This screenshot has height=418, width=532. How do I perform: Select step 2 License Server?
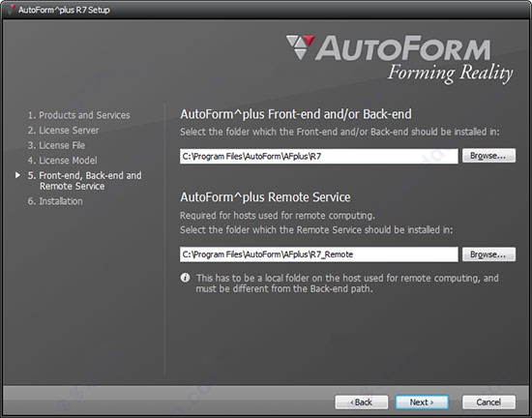tap(64, 131)
